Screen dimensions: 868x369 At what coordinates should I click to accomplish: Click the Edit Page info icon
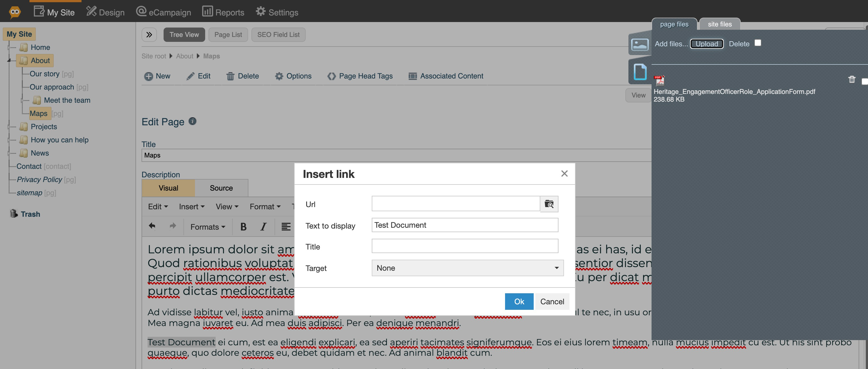[192, 121]
